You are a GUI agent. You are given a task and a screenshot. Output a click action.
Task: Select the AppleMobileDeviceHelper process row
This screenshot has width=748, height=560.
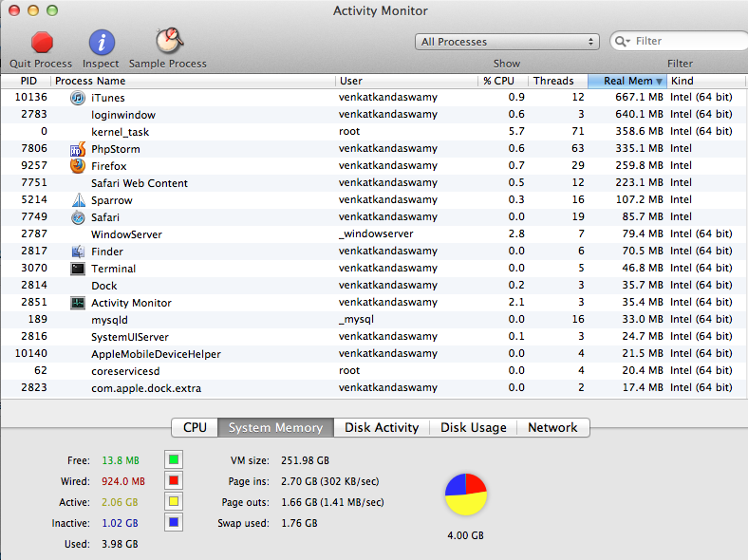point(374,354)
